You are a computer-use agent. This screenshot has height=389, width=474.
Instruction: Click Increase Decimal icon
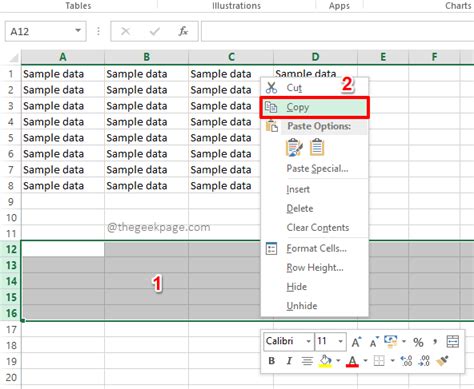406,361
